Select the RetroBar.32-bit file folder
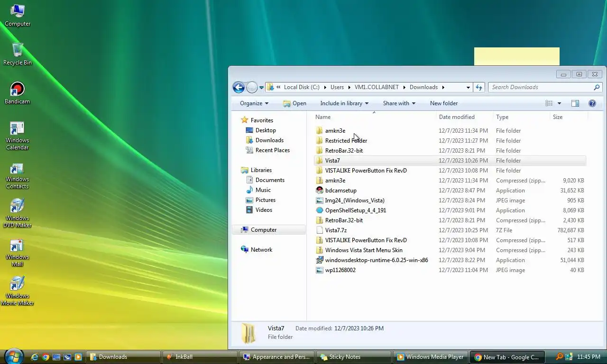The height and width of the screenshot is (364, 607). (x=450, y=151)
